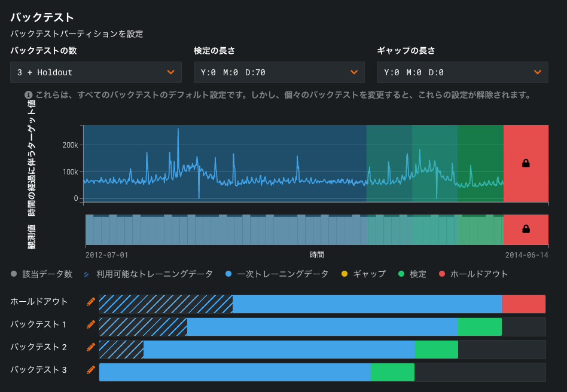Click the blue 一次トレーニングデータ legend dot
567x392 pixels.
pos(228,274)
